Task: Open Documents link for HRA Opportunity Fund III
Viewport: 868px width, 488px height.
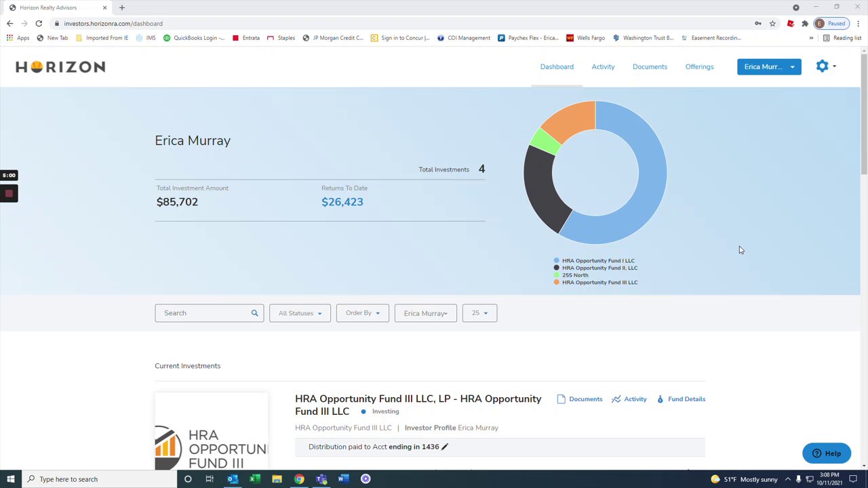Action: 580,399
